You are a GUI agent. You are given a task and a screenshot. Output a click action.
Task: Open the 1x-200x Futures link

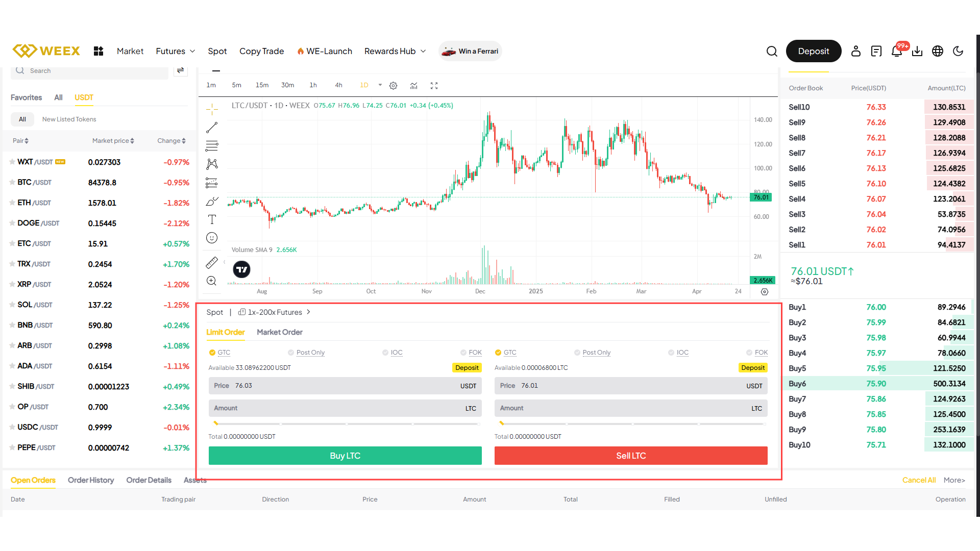[275, 312]
